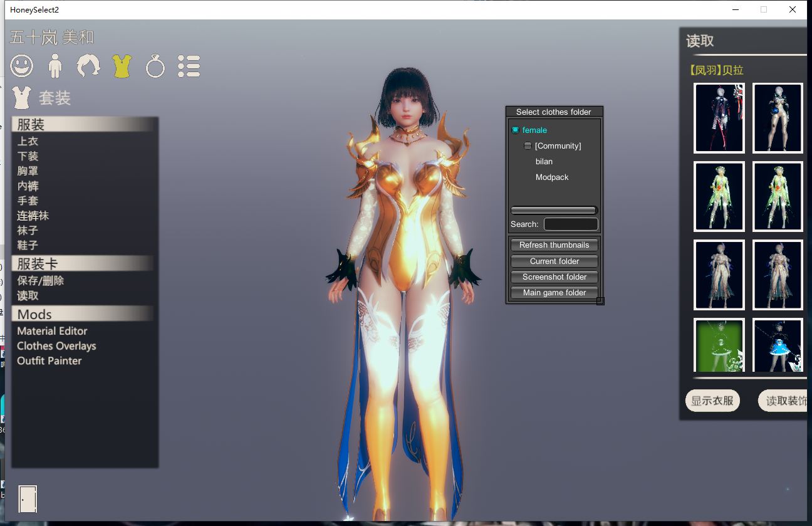Open the face editing category icon

coord(22,65)
